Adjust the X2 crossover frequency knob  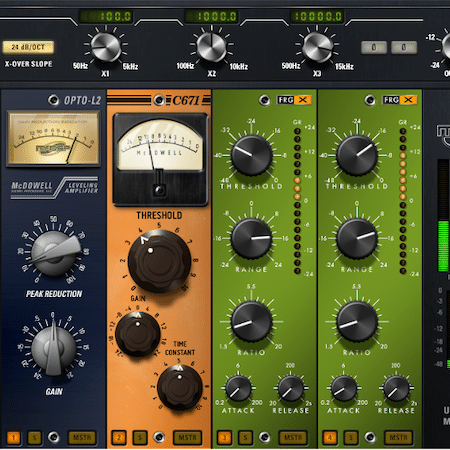click(211, 47)
